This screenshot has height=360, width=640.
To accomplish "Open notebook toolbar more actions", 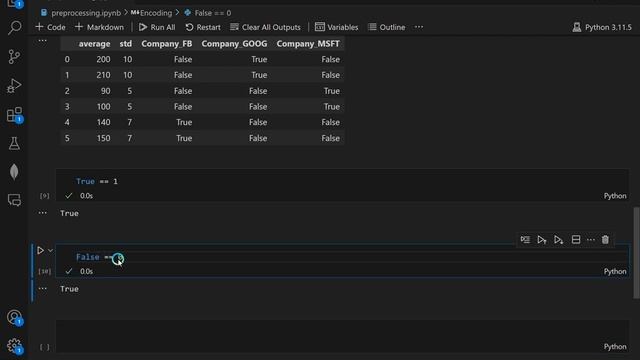I will coord(419,27).
